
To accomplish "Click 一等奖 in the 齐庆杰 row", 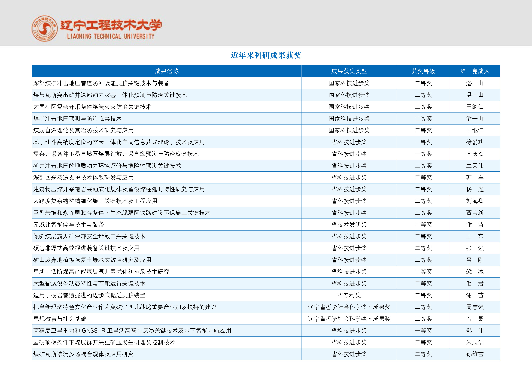I will (x=423, y=154).
